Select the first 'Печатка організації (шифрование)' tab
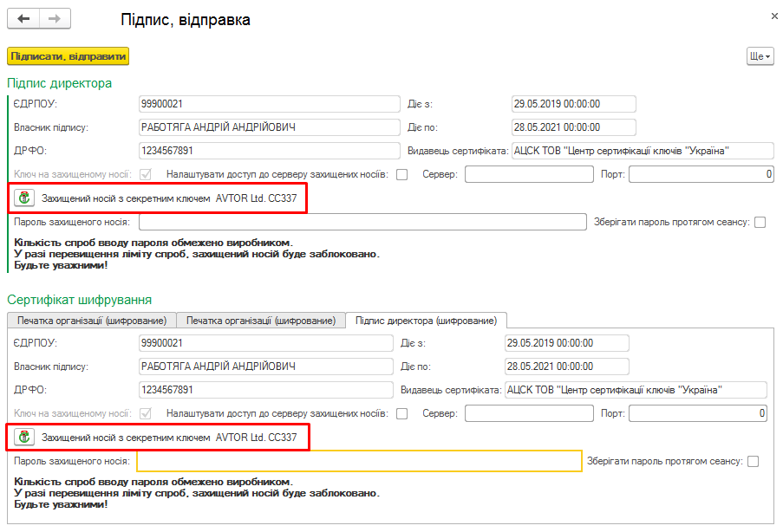Viewport: 783px width, 532px height. coord(92,321)
